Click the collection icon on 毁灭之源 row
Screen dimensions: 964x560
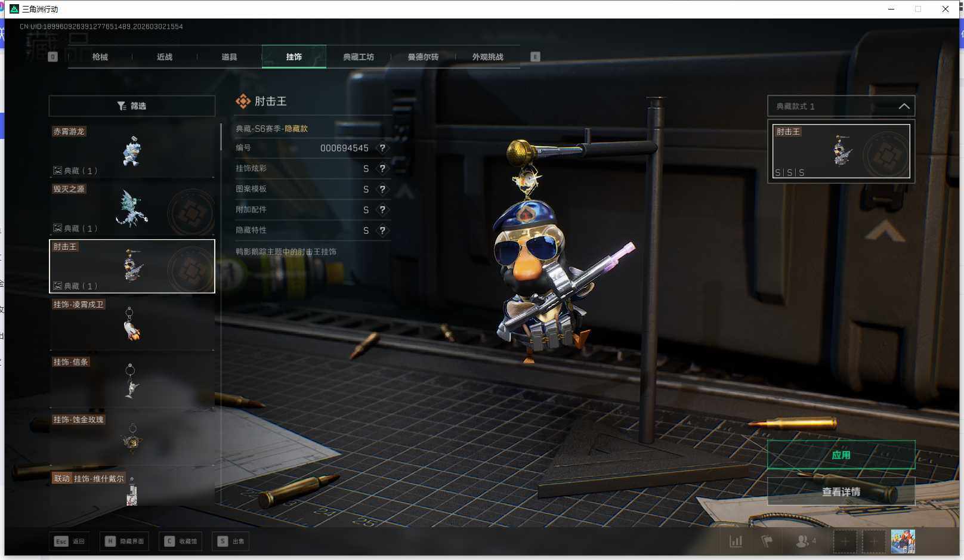pyautogui.click(x=58, y=228)
